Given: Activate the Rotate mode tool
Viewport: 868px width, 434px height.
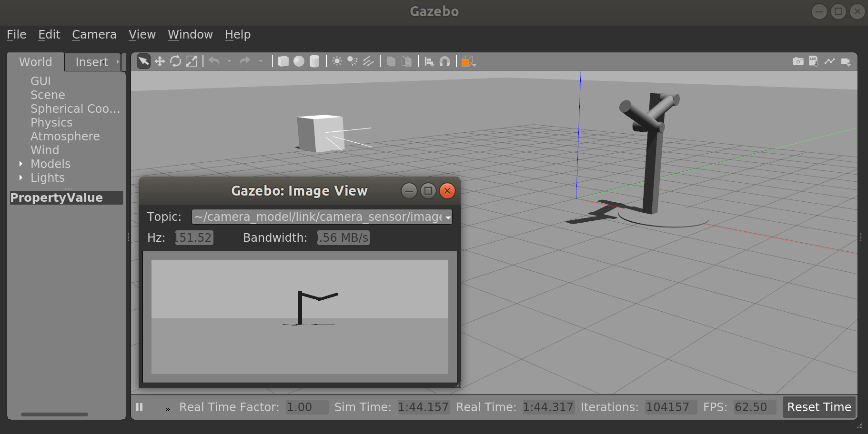Looking at the screenshot, I should click(175, 61).
